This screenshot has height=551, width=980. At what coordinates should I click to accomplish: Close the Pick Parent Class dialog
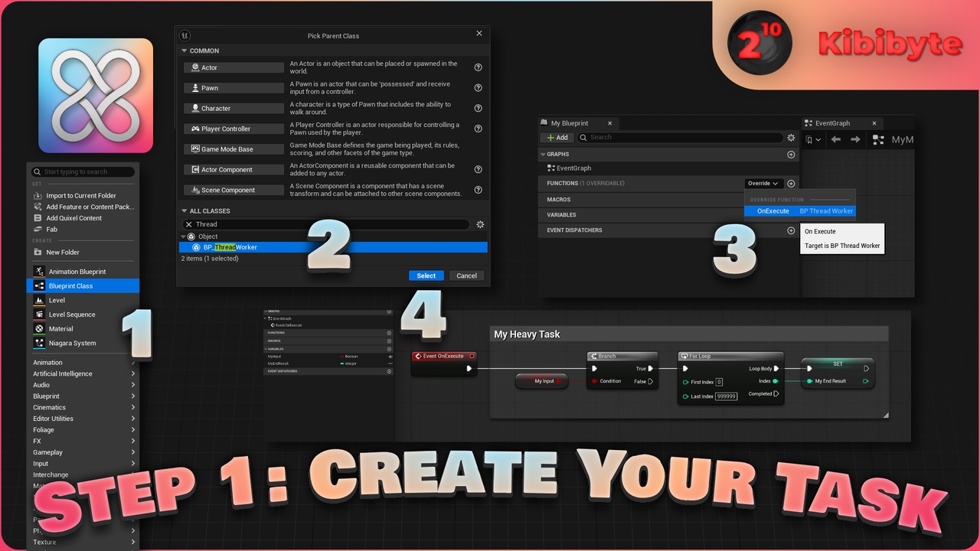(479, 34)
